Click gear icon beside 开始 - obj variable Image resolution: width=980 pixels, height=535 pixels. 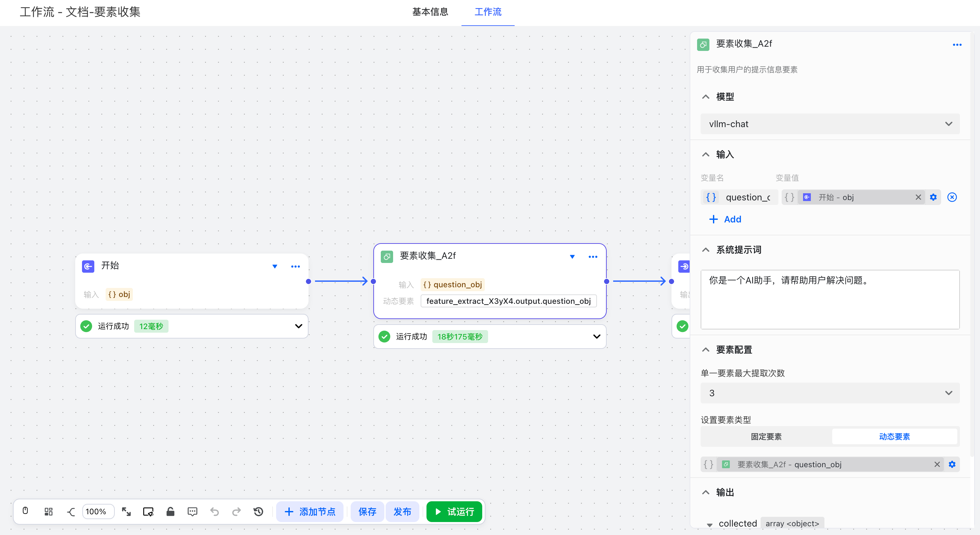tap(933, 197)
